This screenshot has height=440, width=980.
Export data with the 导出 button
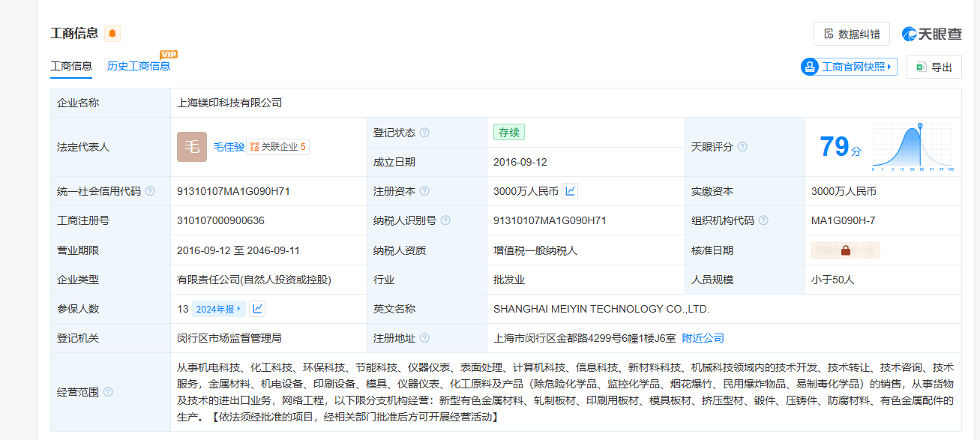tap(934, 67)
